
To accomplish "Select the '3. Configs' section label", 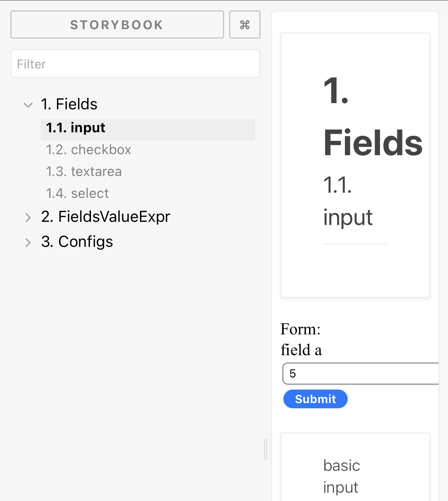I will 77,242.
